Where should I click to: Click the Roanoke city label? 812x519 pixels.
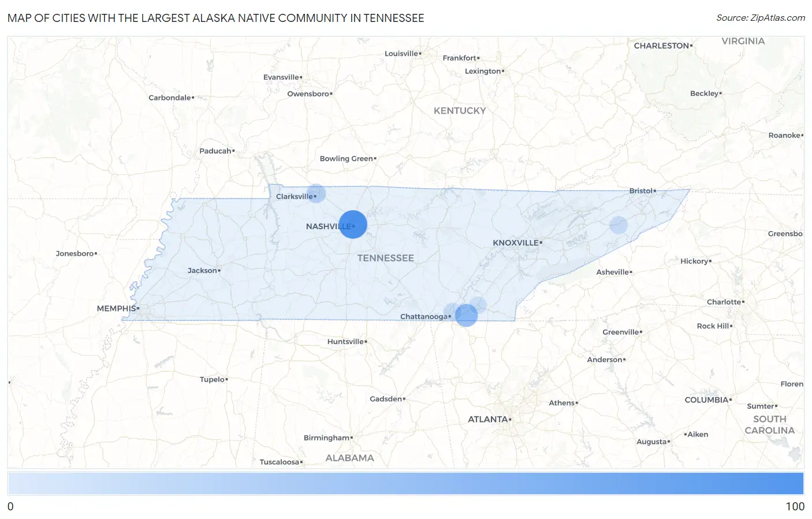[x=784, y=136]
